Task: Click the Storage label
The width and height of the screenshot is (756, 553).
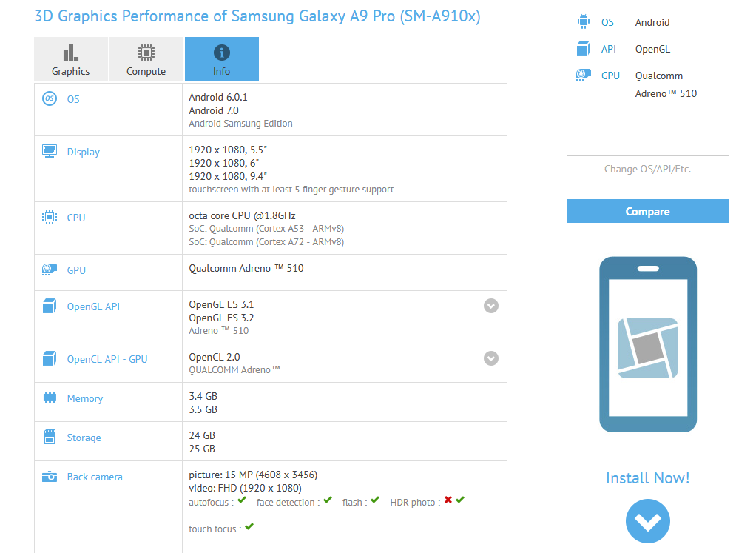Action: point(84,438)
